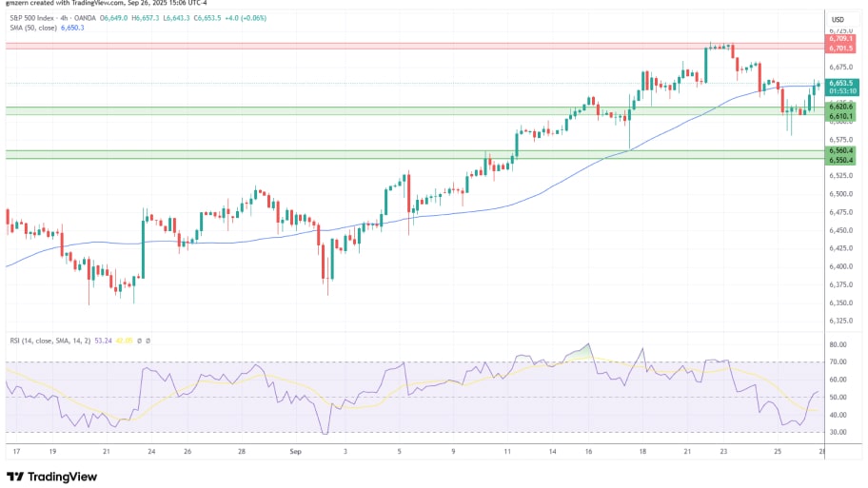This screenshot has width=868, height=488.
Task: Click the green 6,620.6 price label
Action: coord(839,107)
